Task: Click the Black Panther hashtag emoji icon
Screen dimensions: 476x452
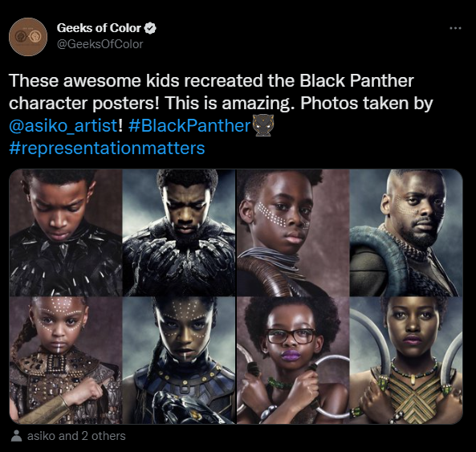Action: coord(263,125)
